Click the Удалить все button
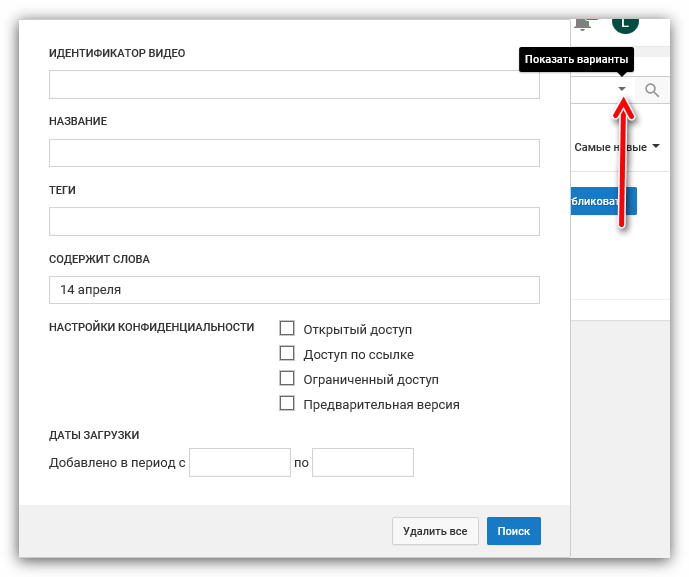 [x=435, y=531]
